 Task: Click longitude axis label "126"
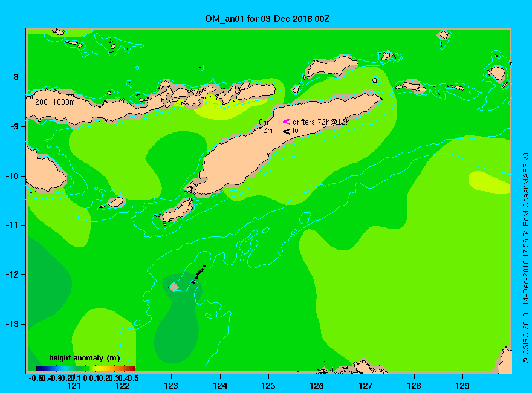317,386
